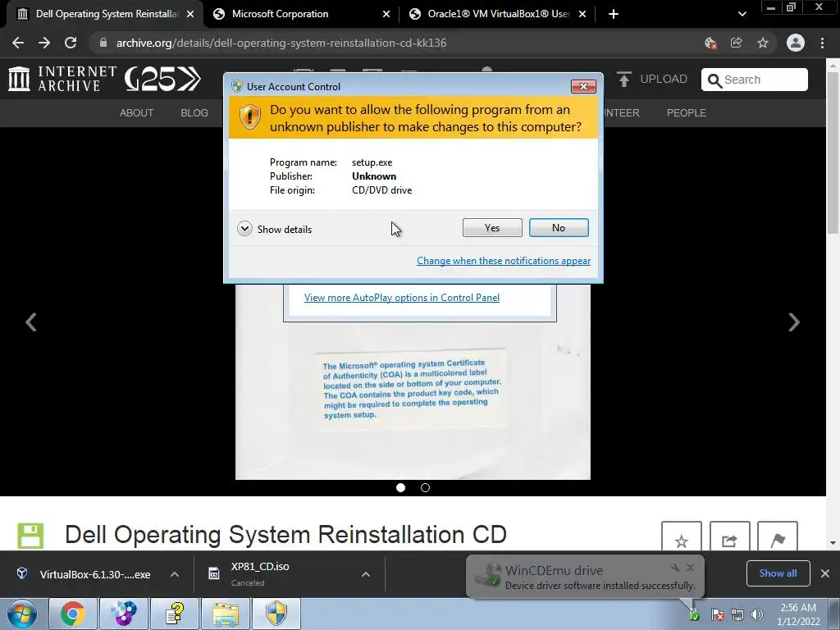Click Yes in User Account Control dialog
Viewport: 840px width, 630px height.
(x=492, y=228)
